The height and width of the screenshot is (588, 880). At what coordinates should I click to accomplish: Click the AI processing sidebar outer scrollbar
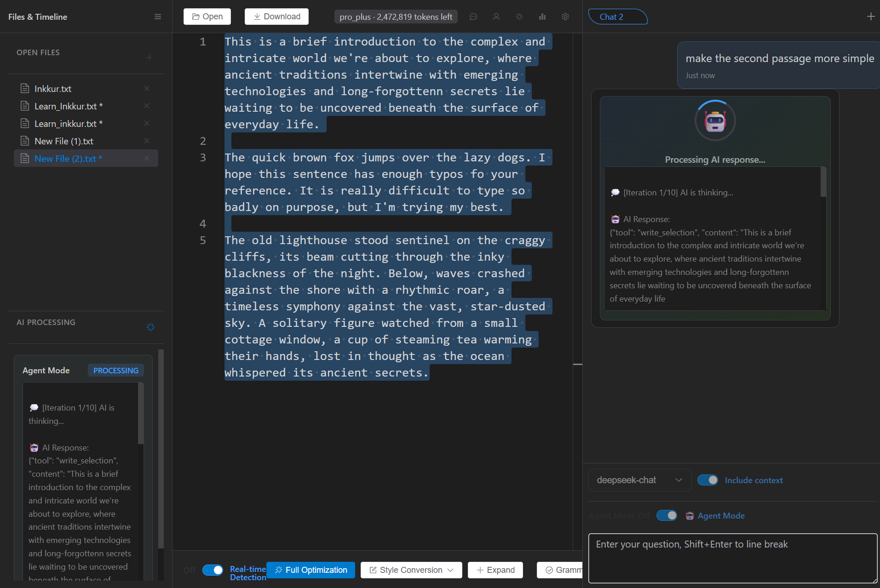tap(161, 448)
